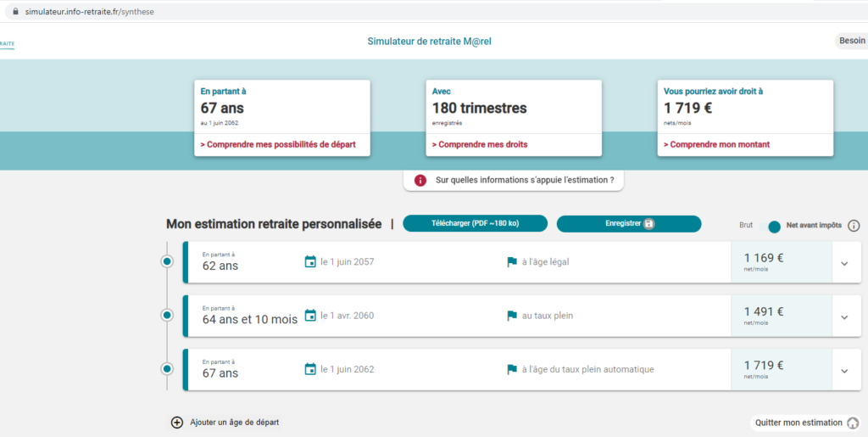This screenshot has height=437, width=868.
Task: Click the 1 169 € amount
Action: (764, 258)
